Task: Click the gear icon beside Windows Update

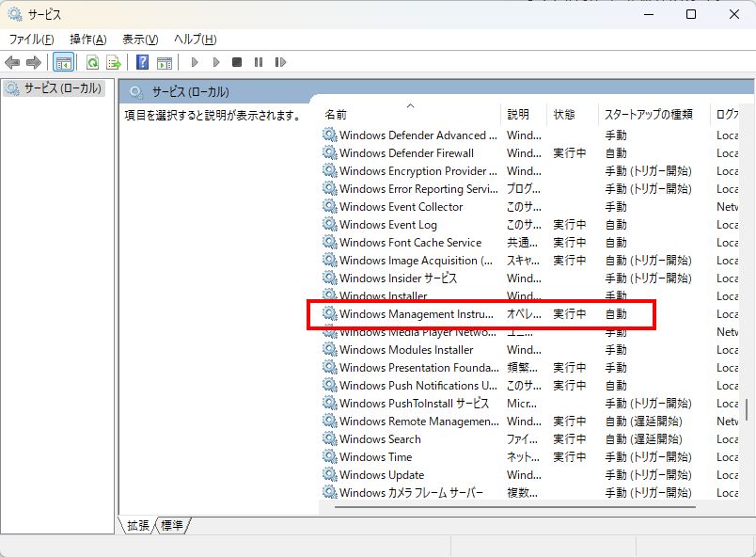Action: pos(330,474)
